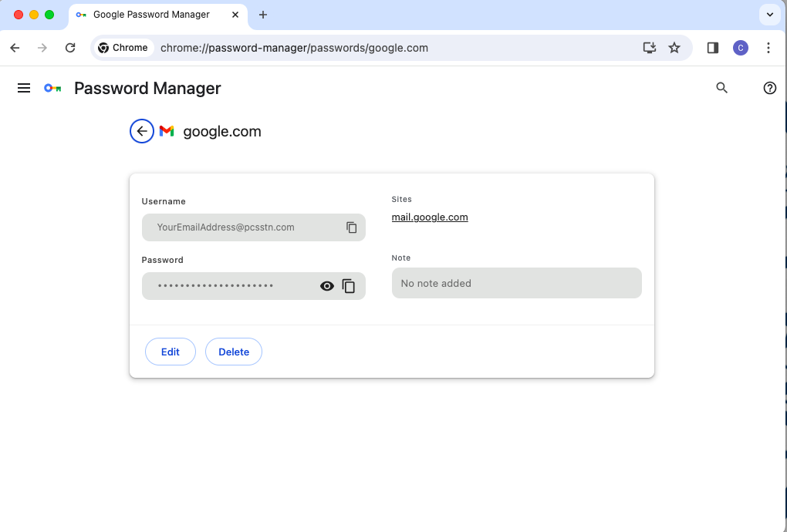Screen dimensions: 787x532
Task: Go back using the circled arrow
Action: (142, 131)
